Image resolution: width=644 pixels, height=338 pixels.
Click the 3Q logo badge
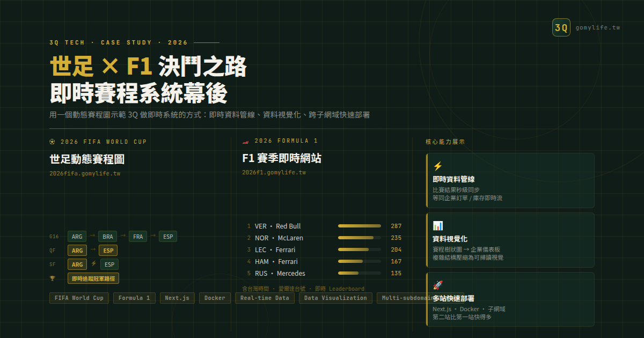[561, 27]
